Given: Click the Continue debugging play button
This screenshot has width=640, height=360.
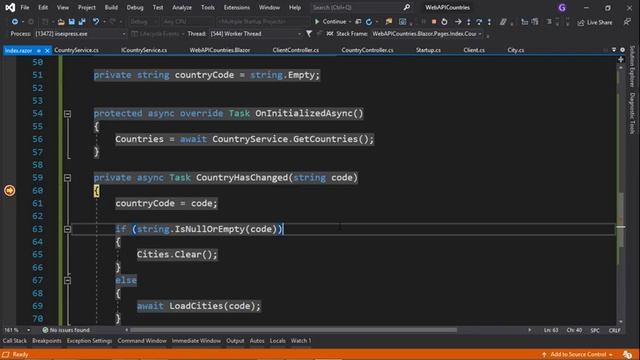Looking at the screenshot, I should point(317,22).
